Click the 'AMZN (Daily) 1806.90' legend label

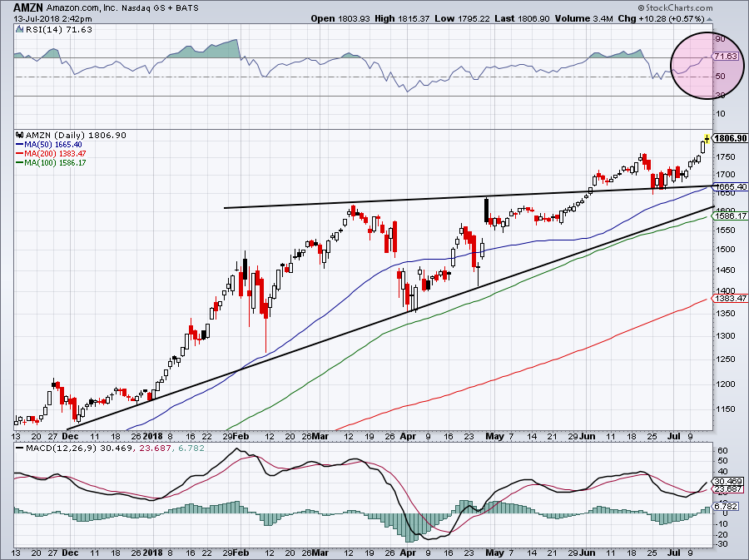(x=76, y=136)
